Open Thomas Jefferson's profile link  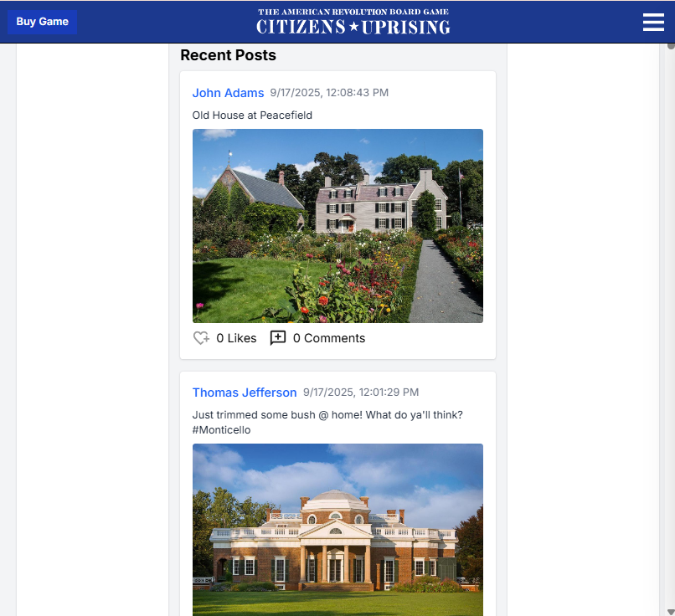pos(245,393)
